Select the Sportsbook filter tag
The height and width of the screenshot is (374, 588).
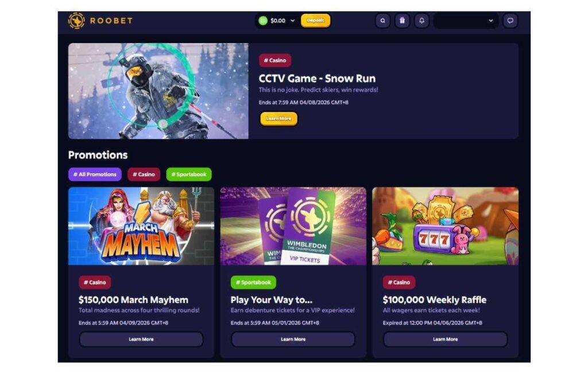pyautogui.click(x=188, y=174)
